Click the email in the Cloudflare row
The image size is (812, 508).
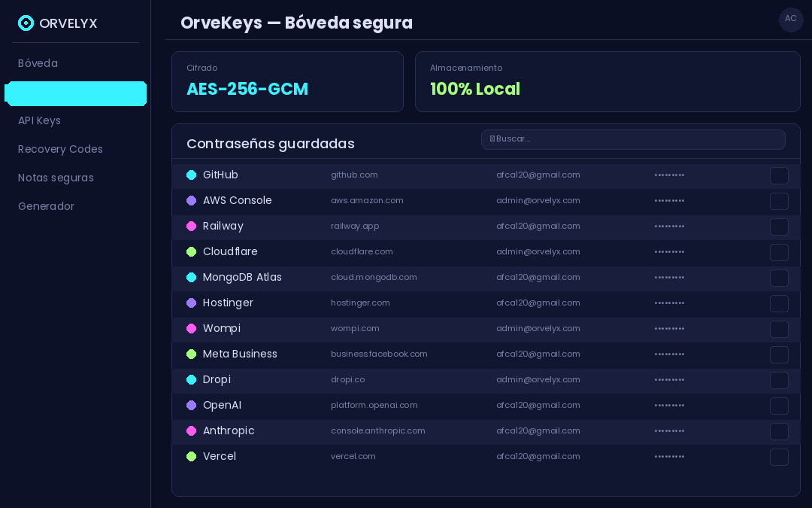point(538,252)
